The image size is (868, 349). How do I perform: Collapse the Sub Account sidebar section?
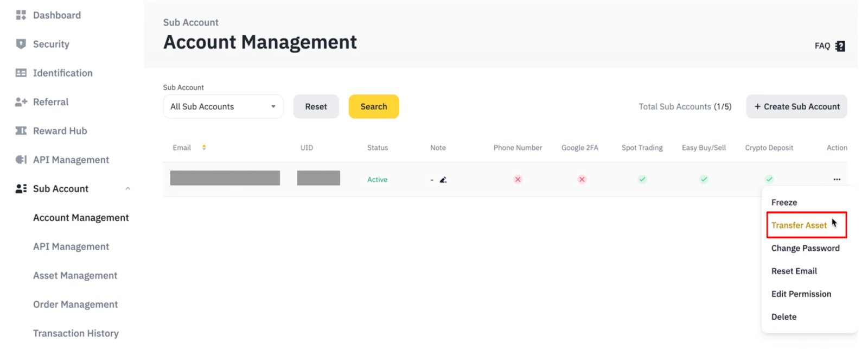point(127,189)
